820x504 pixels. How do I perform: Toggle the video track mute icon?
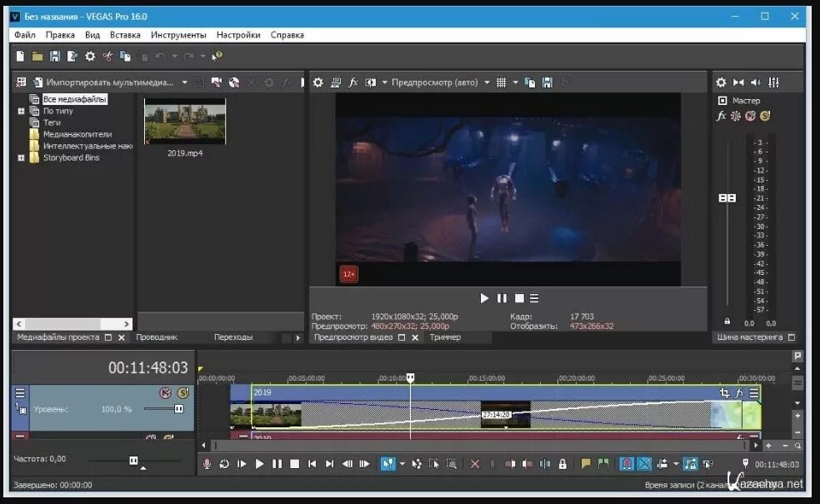click(x=165, y=392)
